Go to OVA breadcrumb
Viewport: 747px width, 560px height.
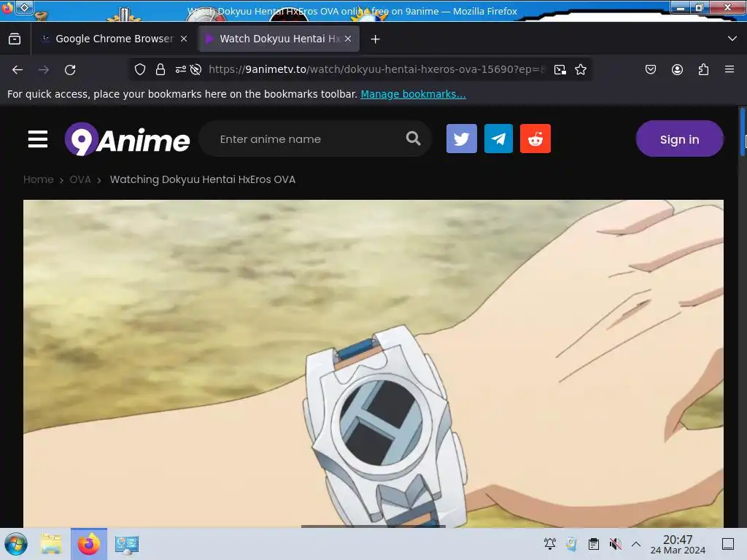80,179
